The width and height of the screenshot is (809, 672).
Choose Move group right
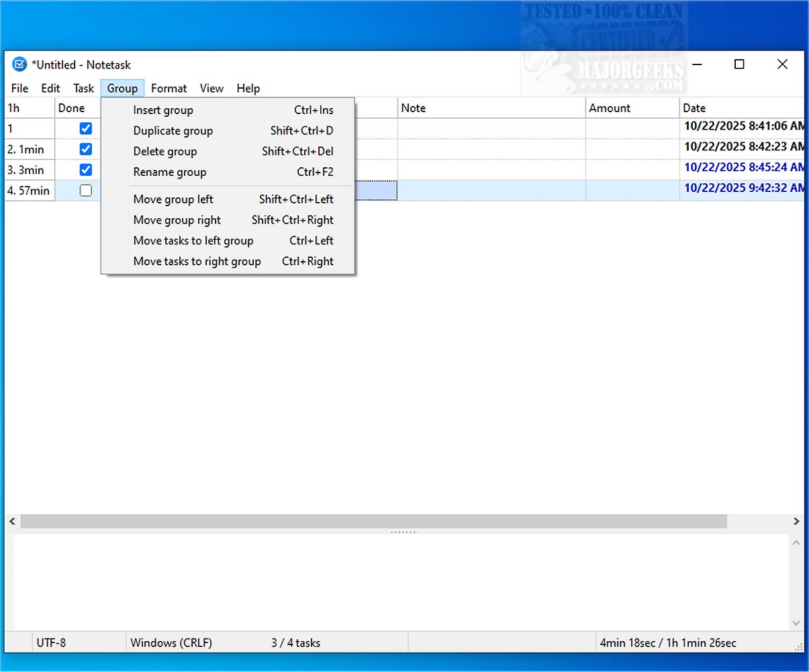coord(228,220)
